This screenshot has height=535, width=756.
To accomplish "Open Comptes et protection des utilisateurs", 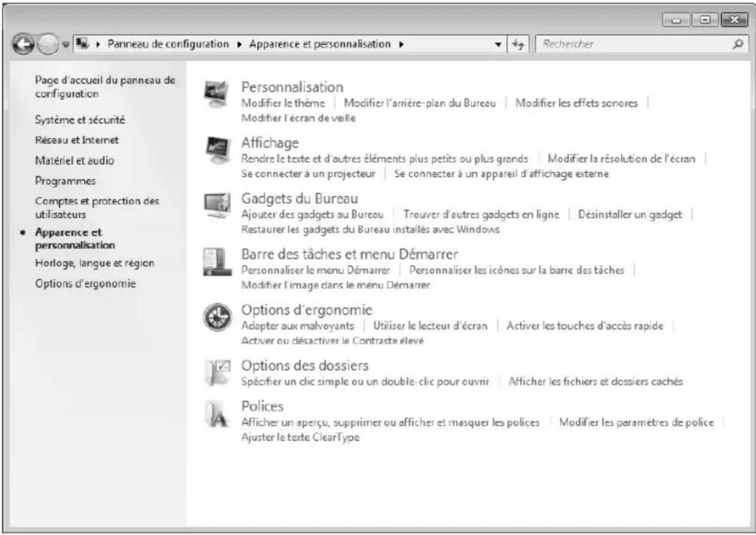I will click(x=97, y=207).
